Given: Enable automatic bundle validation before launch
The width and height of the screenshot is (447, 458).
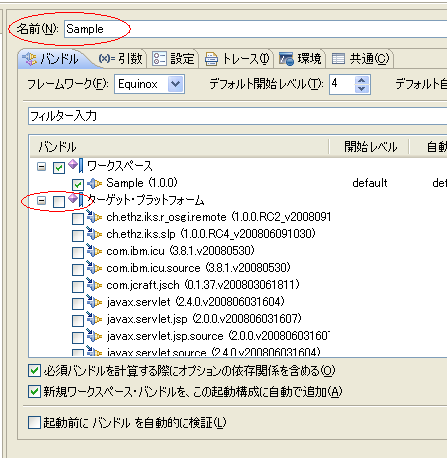Looking at the screenshot, I should [x=34, y=422].
